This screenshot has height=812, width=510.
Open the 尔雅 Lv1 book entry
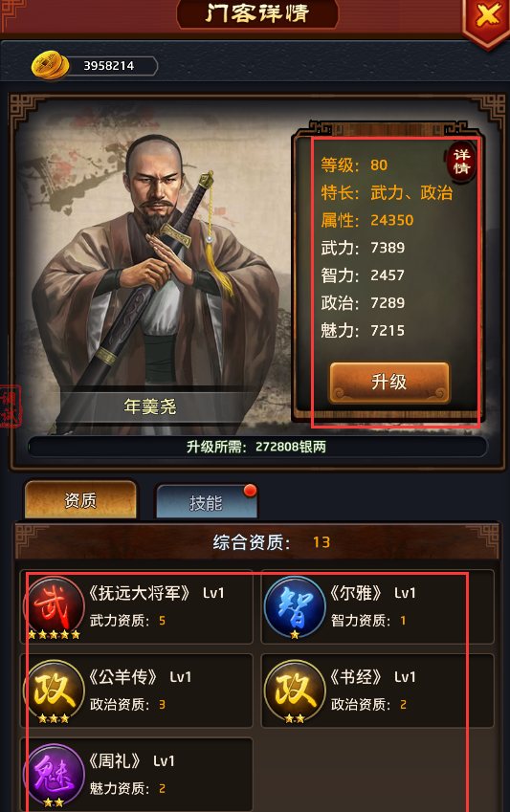click(x=377, y=606)
